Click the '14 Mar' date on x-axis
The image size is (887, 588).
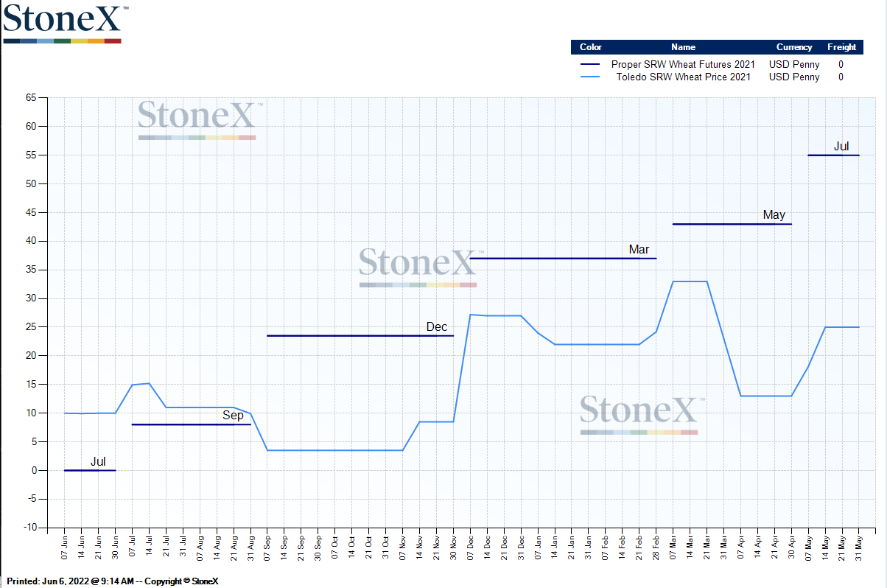point(690,547)
